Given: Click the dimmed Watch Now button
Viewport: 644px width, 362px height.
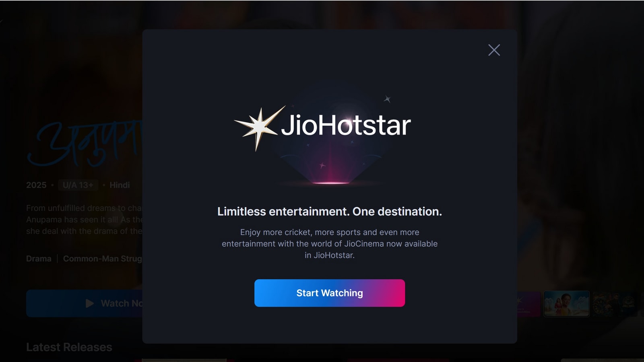Looking at the screenshot, I should [85, 303].
